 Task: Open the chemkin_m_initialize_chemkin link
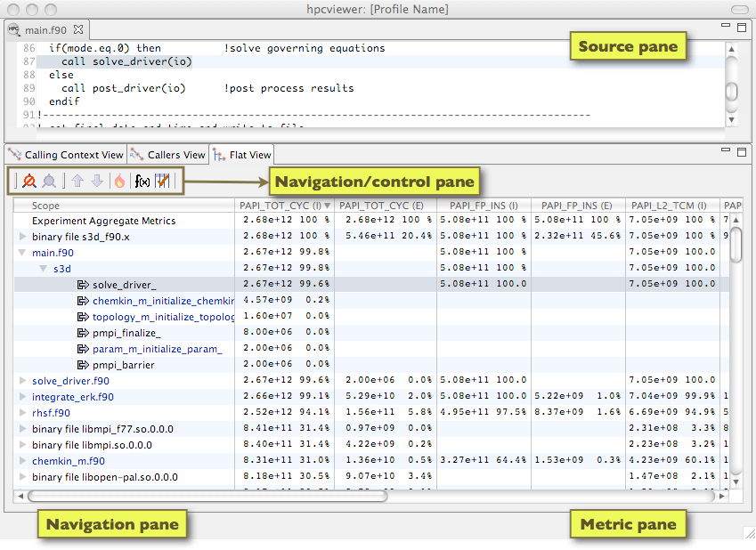click(163, 301)
